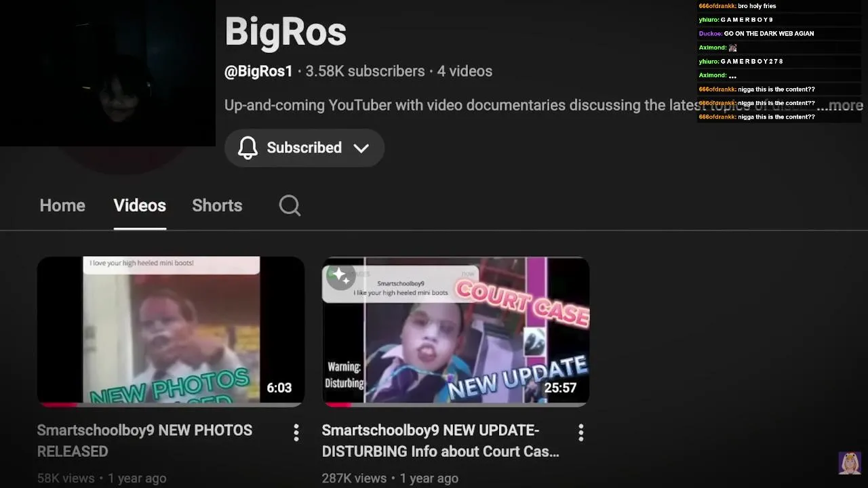The height and width of the screenshot is (488, 868).
Task: Open options menu for NEW PHOTOS RELEASED video
Action: (296, 433)
